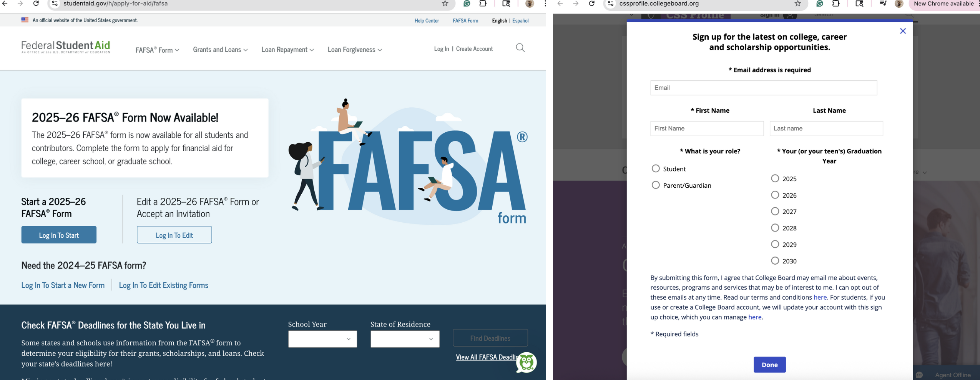Open search tabs icon in the cssprofile window

tap(859, 3)
